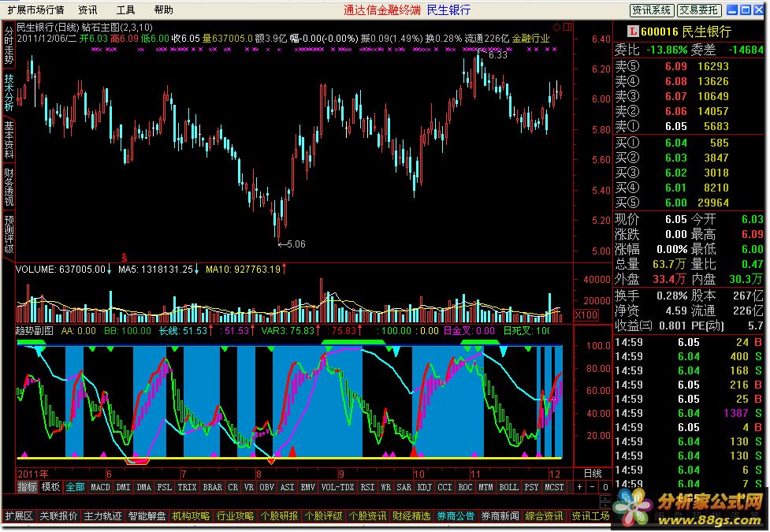Open the 券商新闻 bottom tab
Image resolution: width=770 pixels, height=532 pixels.
click(x=500, y=516)
